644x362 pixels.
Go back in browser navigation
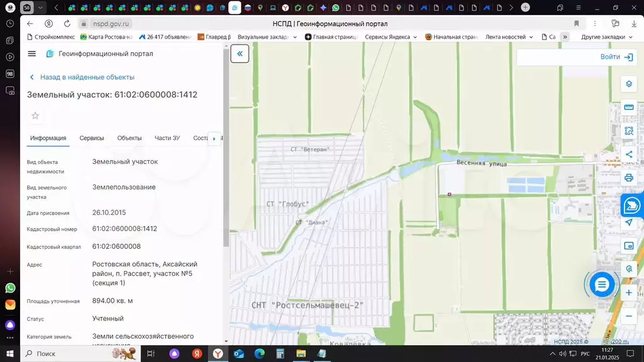coord(30,24)
